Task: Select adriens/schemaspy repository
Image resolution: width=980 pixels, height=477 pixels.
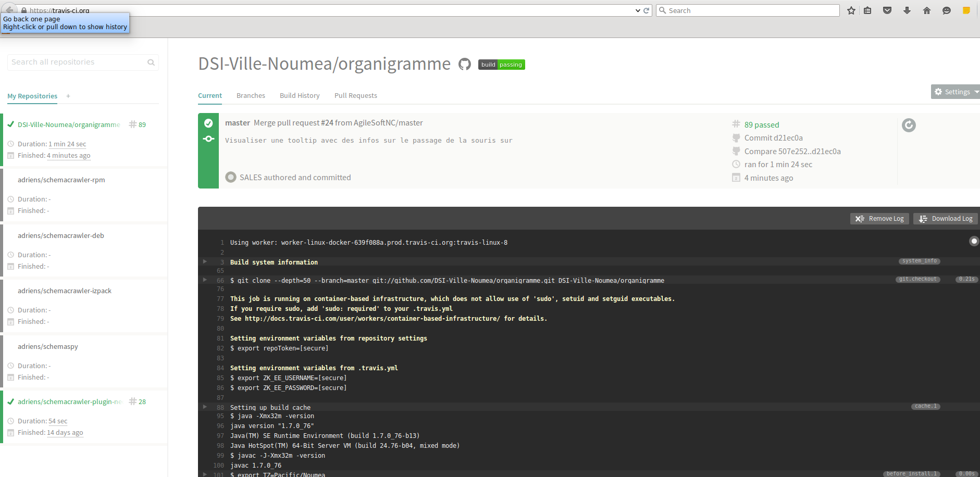Action: tap(48, 347)
